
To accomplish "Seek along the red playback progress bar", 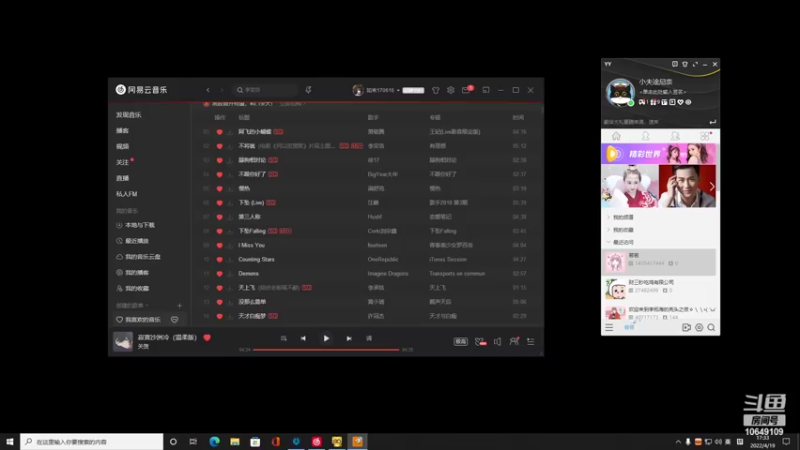I will [326, 349].
